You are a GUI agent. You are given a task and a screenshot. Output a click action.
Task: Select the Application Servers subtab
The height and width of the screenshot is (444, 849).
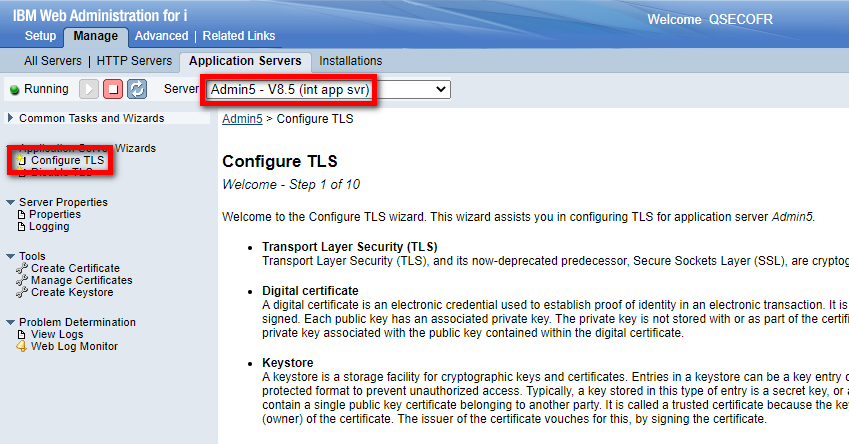245,61
